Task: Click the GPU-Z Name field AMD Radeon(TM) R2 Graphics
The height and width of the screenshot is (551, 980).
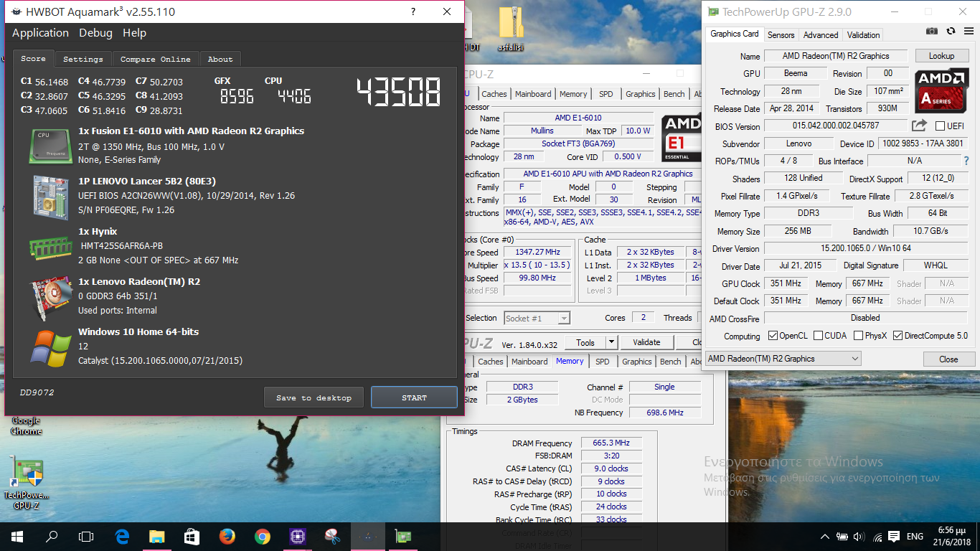Action: [836, 56]
